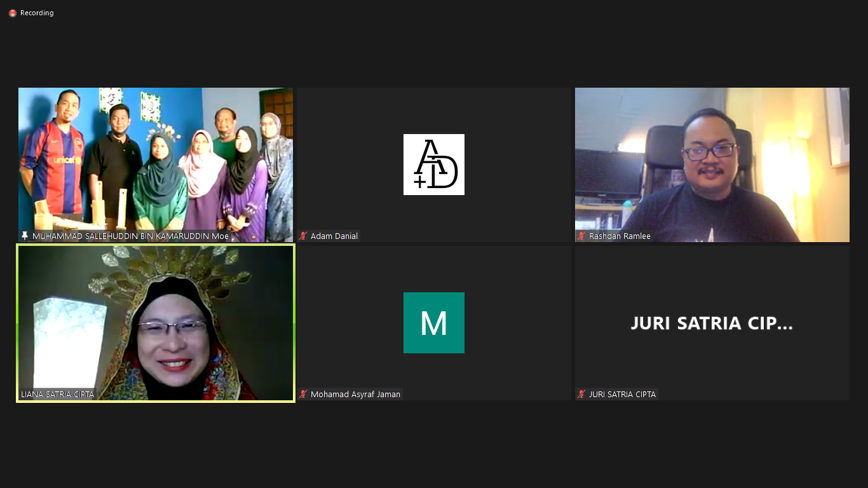Viewport: 868px width, 488px height.
Task: Click the JURI SATRIA CIPTA bottom name label
Action: pos(622,394)
